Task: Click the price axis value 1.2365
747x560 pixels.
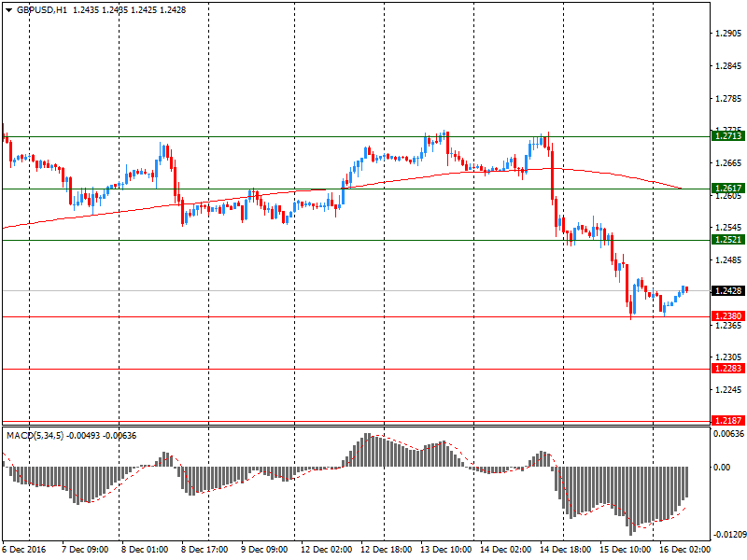Action: tap(728, 325)
